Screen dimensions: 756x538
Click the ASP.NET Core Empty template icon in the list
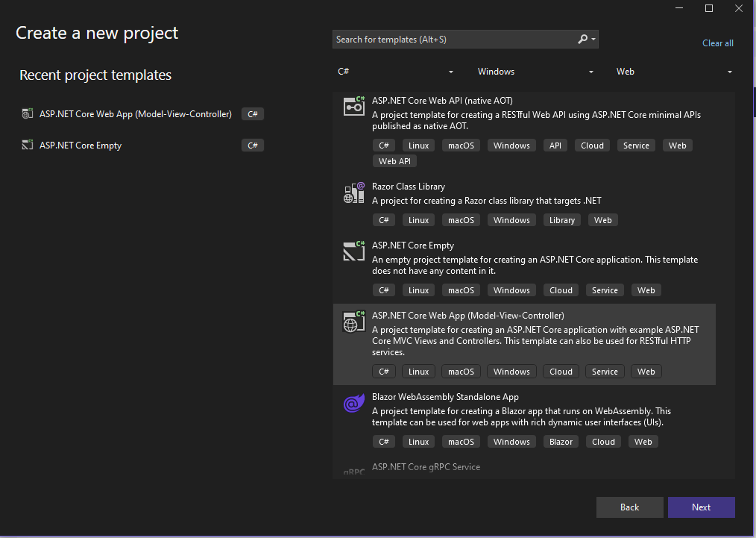[x=353, y=251]
